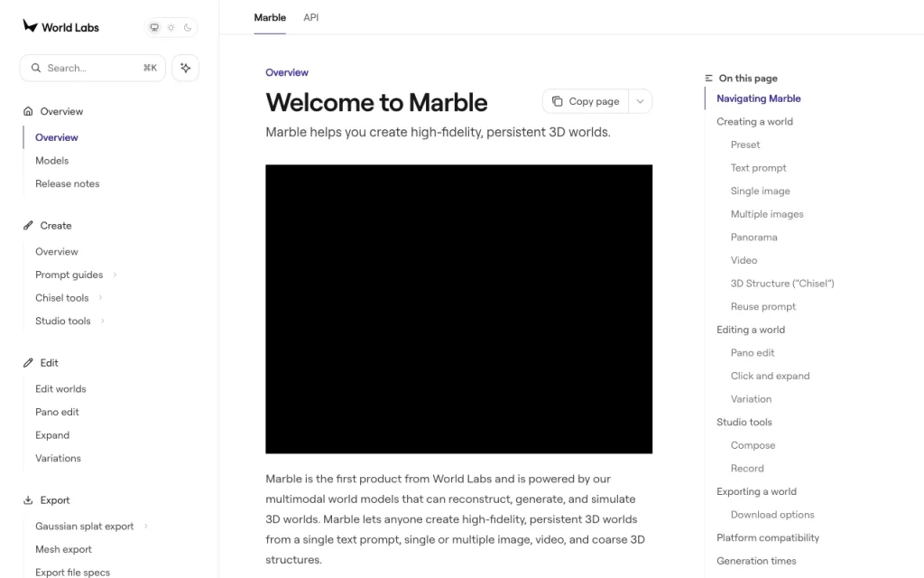Image resolution: width=924 pixels, height=578 pixels.
Task: Jump to Platform compatibility section
Action: tap(768, 537)
